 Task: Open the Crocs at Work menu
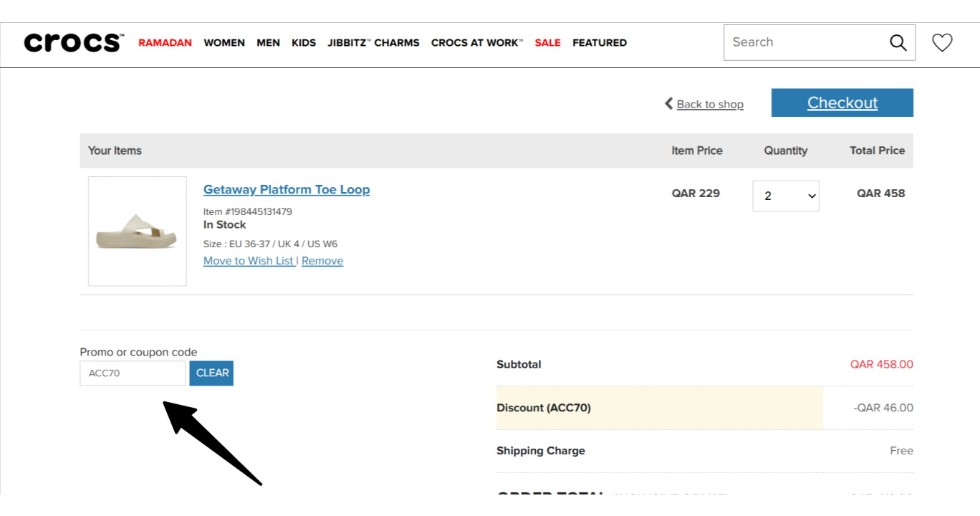(477, 42)
